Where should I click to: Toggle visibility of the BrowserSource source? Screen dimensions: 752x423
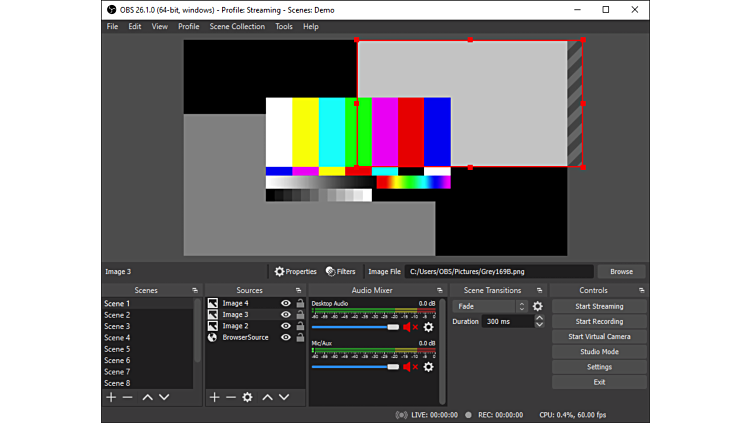click(286, 338)
